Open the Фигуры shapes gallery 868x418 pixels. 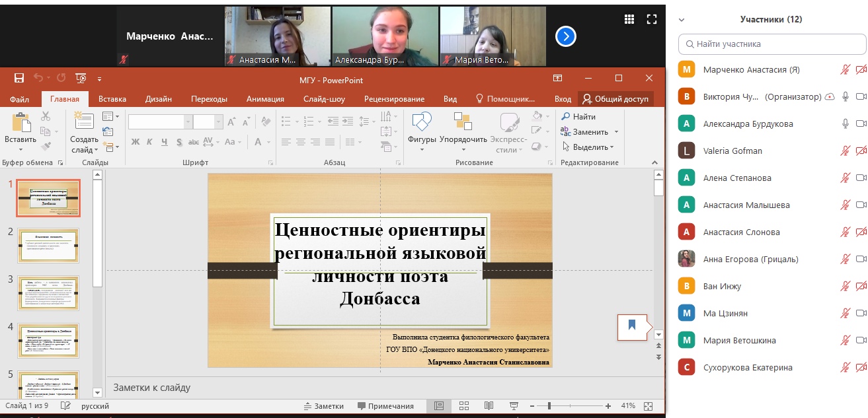coord(422,131)
